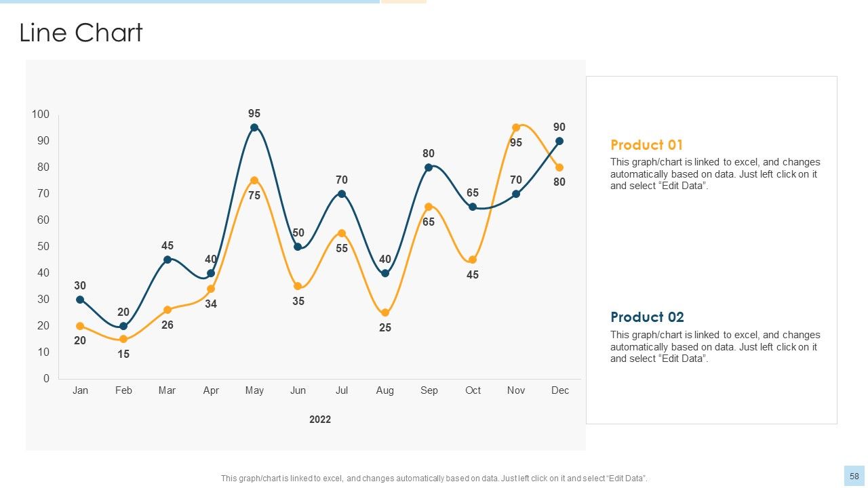Click Product 01 description text
This screenshot has width=868, height=488.
(x=715, y=174)
